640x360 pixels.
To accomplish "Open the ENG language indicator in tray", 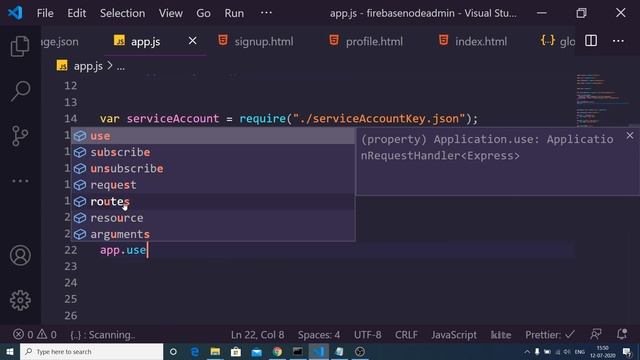I will (580, 352).
